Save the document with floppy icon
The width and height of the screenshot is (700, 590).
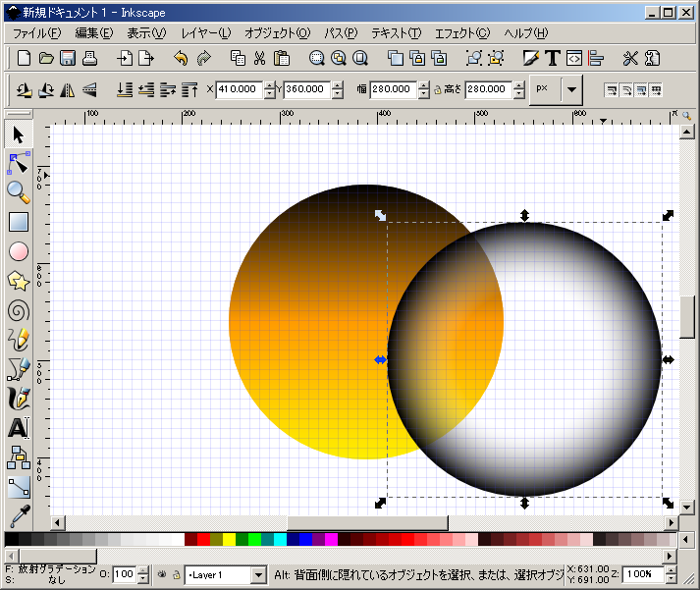coord(68,59)
